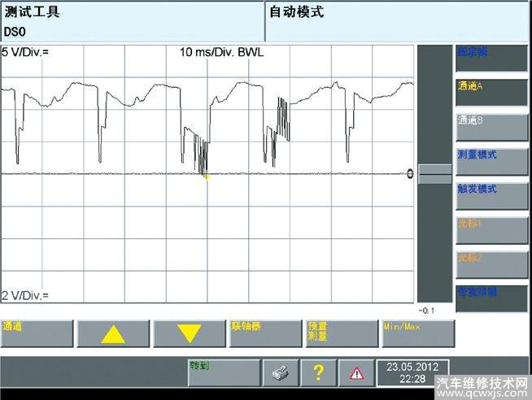Toggle 通道A channel on the right panel
The height and width of the screenshot is (400, 532).
pos(491,93)
